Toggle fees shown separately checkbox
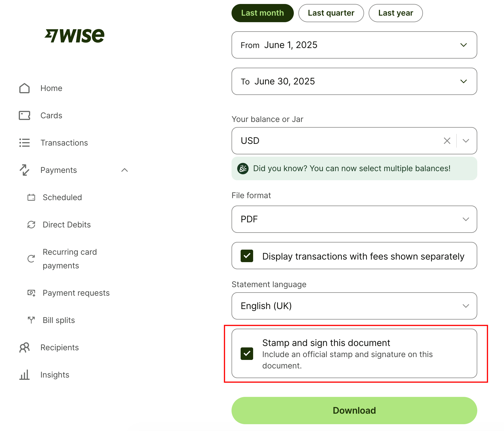 247,256
